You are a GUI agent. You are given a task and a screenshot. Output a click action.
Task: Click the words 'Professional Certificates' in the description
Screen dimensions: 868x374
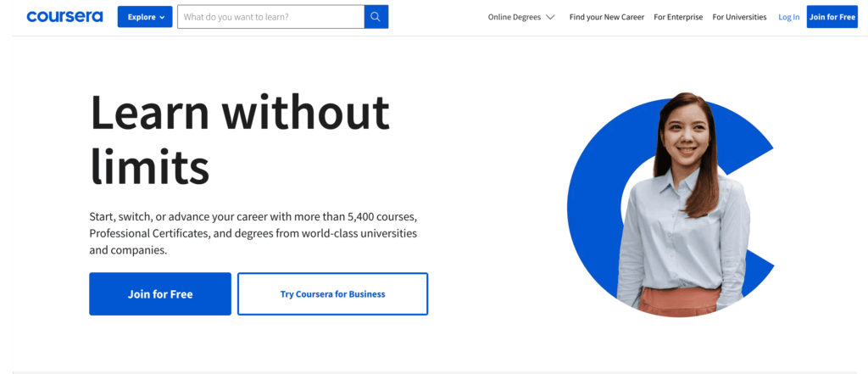[147, 233]
